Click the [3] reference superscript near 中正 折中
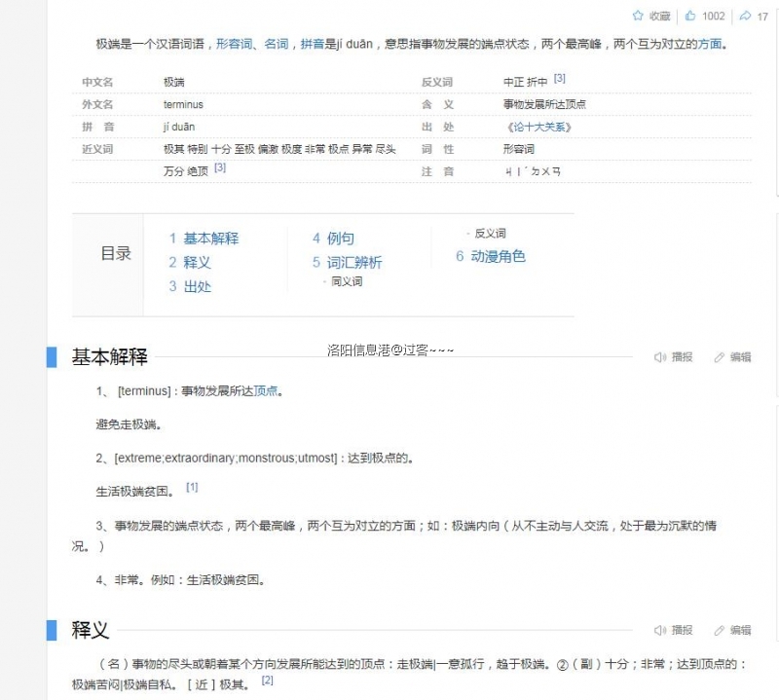The height and width of the screenshot is (700, 779). (x=559, y=78)
